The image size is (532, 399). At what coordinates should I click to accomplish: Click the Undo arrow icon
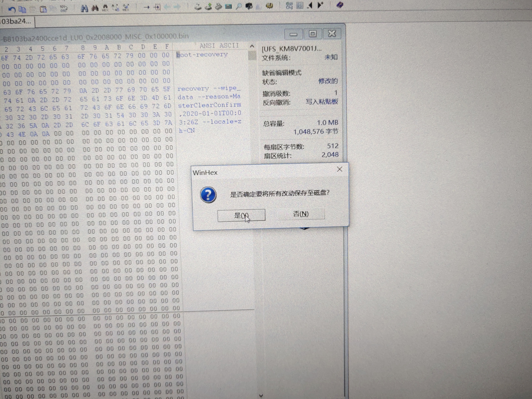tap(12, 9)
